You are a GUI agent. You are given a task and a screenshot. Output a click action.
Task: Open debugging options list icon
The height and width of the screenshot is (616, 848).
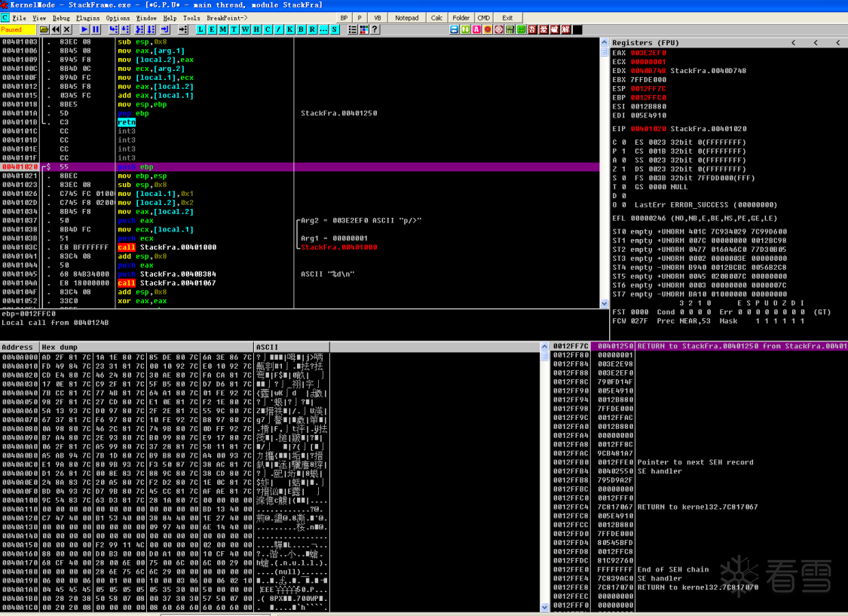[353, 29]
